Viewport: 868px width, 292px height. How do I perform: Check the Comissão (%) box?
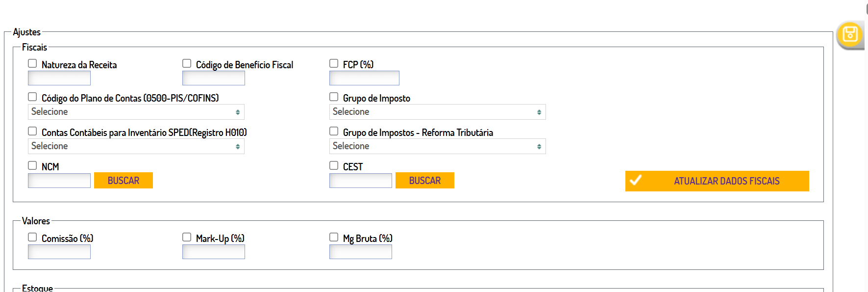32,237
